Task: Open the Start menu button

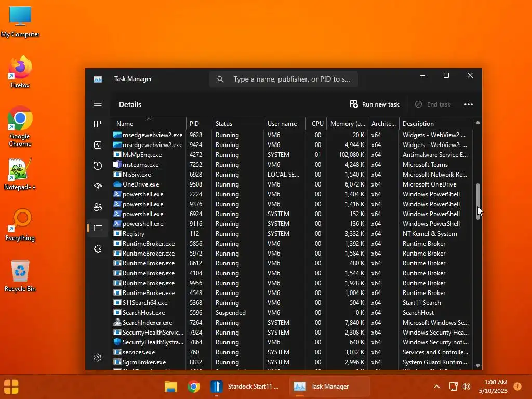Action: (x=11, y=387)
